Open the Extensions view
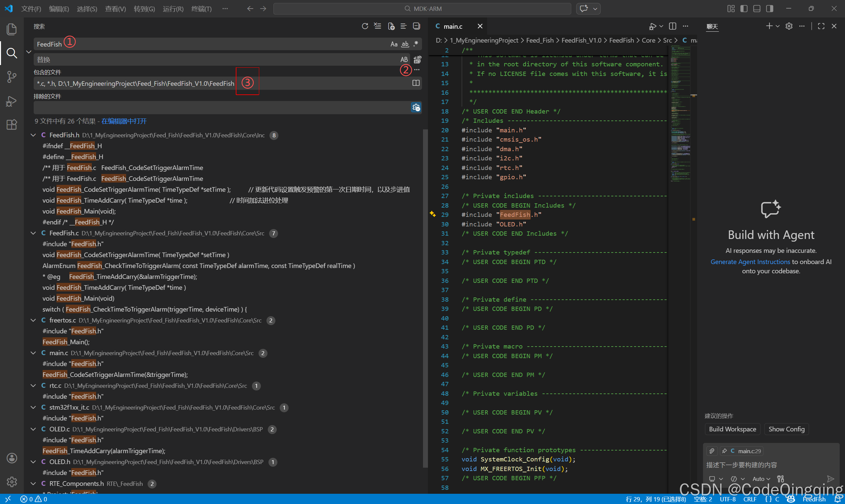The image size is (845, 504). (x=12, y=125)
